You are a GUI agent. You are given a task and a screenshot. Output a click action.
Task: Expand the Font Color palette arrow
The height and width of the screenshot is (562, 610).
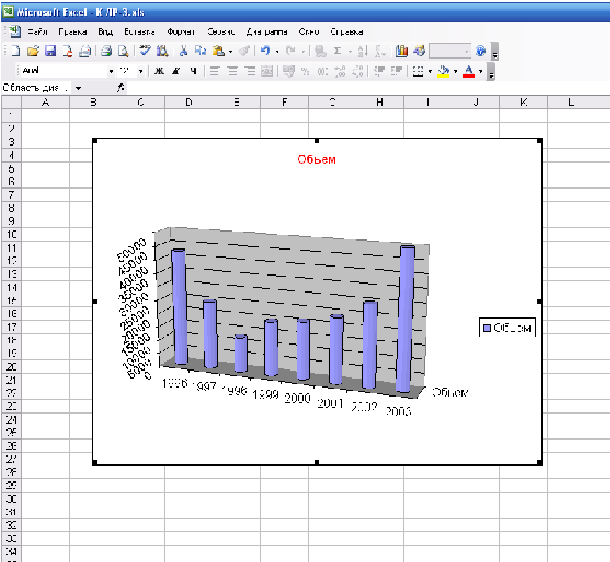point(480,72)
